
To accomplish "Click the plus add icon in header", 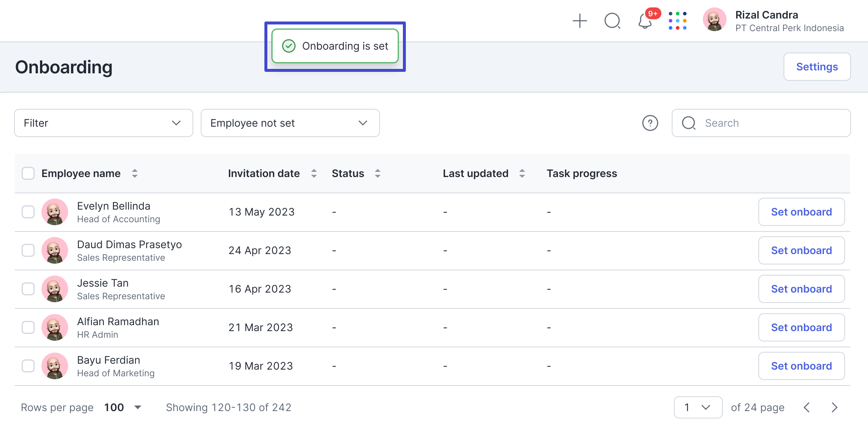I will coord(580,21).
